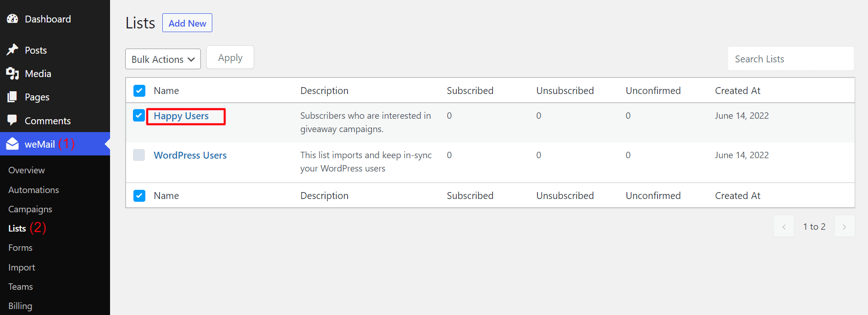Click the Name column label in footer
The image size is (868, 315).
tap(166, 196)
